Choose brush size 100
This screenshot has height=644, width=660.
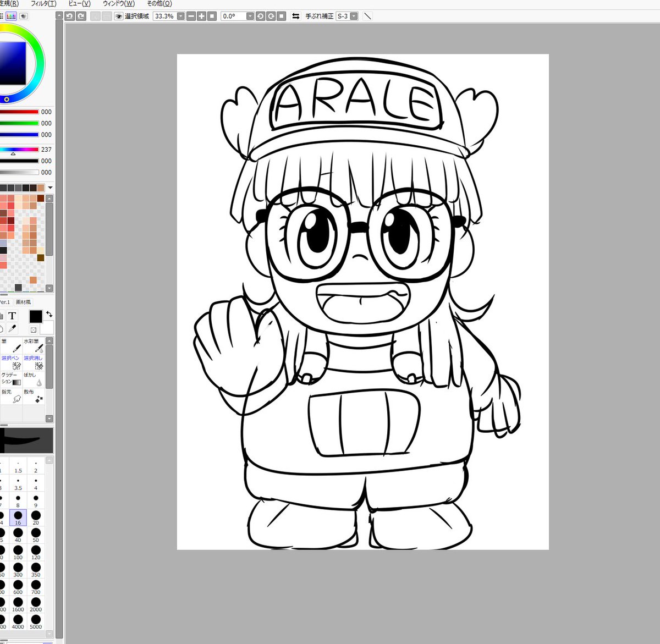pyautogui.click(x=18, y=552)
